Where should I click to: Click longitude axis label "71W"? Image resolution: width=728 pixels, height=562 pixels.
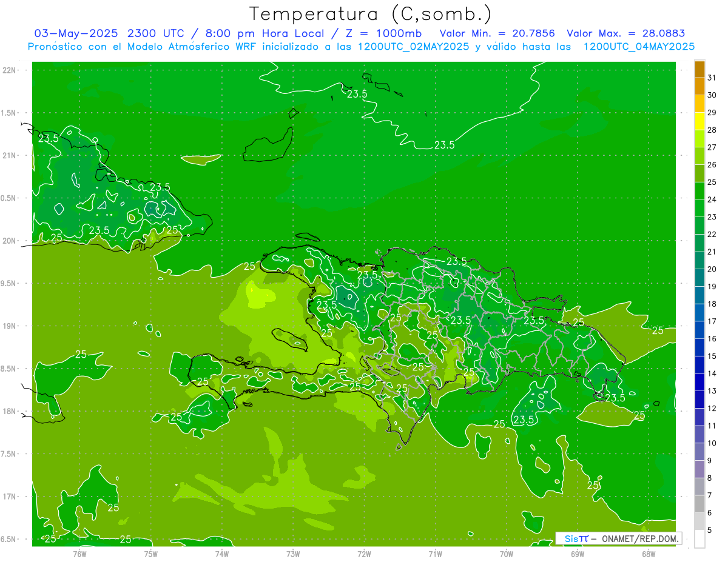click(435, 554)
